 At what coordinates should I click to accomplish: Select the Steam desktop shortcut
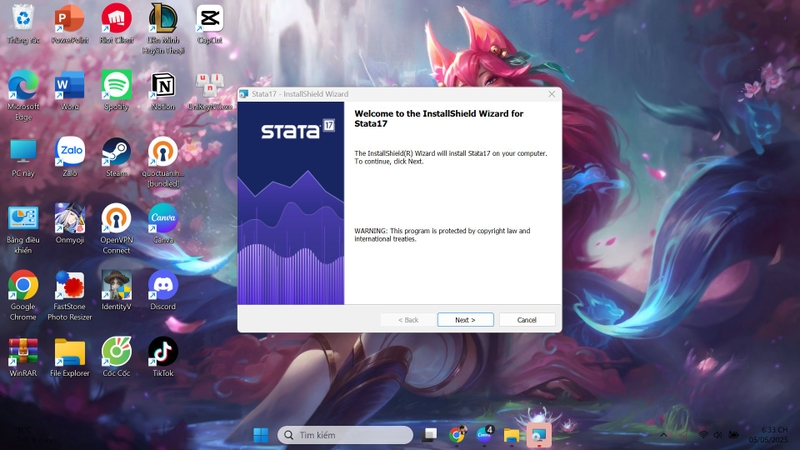pyautogui.click(x=116, y=157)
